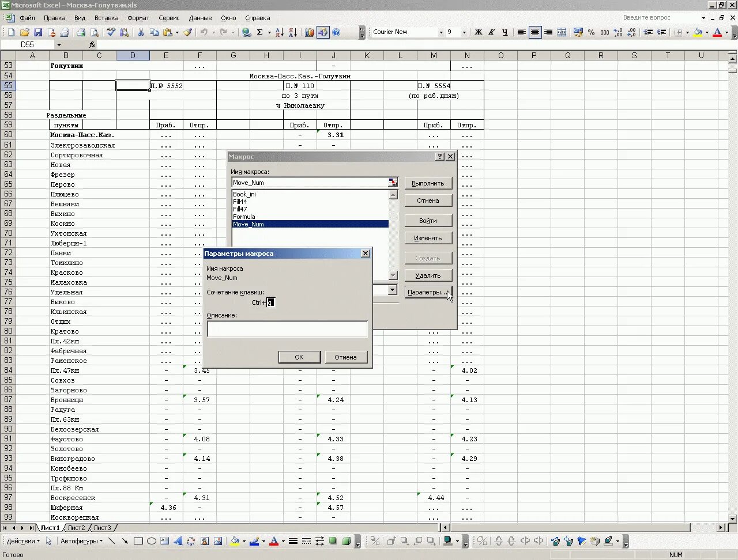Toggle Underline (Ч) formatting
The height and width of the screenshot is (560, 738).
click(x=504, y=32)
